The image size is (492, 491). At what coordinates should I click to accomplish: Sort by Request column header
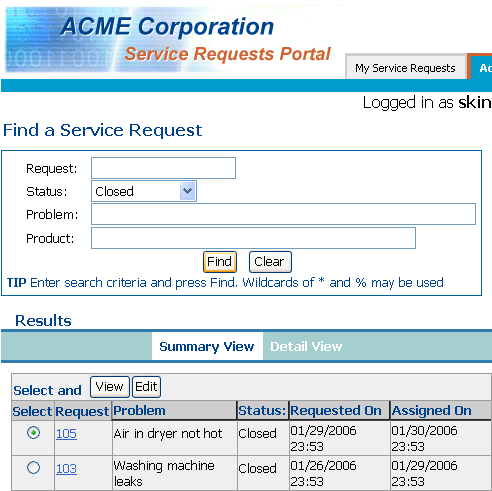pos(82,411)
